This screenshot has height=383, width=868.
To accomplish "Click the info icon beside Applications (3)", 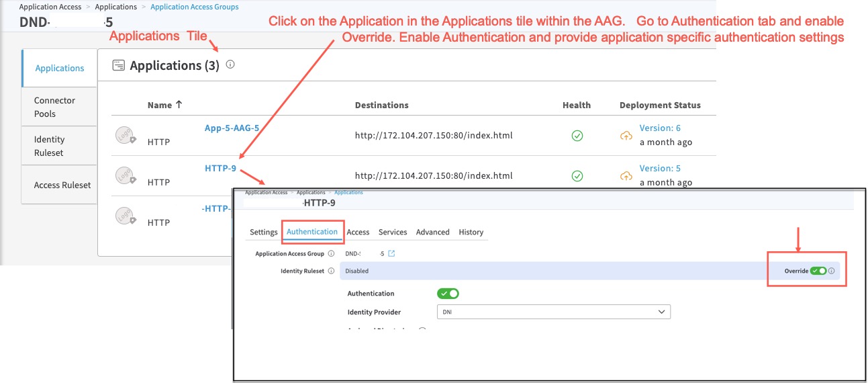I will coord(230,65).
